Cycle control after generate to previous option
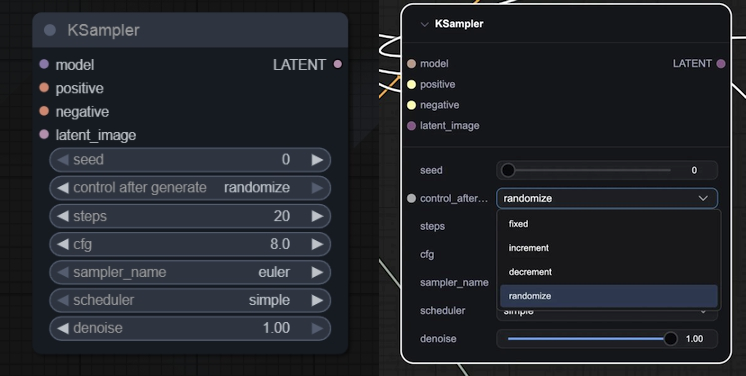This screenshot has height=376, width=746. pyautogui.click(x=63, y=188)
